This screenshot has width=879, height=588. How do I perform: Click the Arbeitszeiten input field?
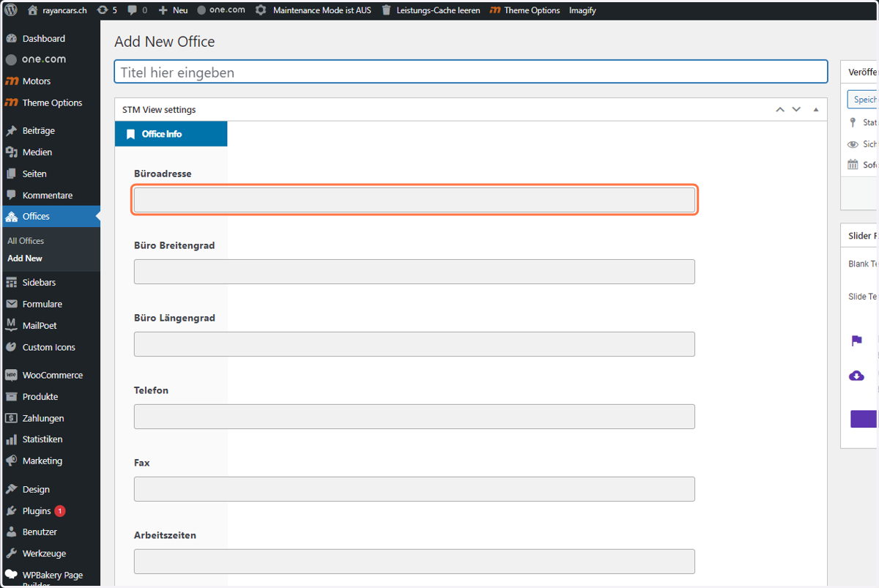click(415, 562)
